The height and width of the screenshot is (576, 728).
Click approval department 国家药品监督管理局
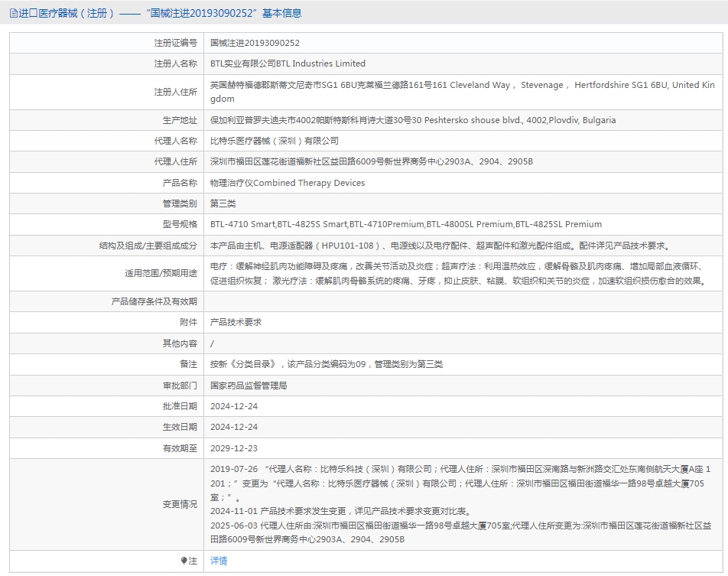pyautogui.click(x=249, y=386)
